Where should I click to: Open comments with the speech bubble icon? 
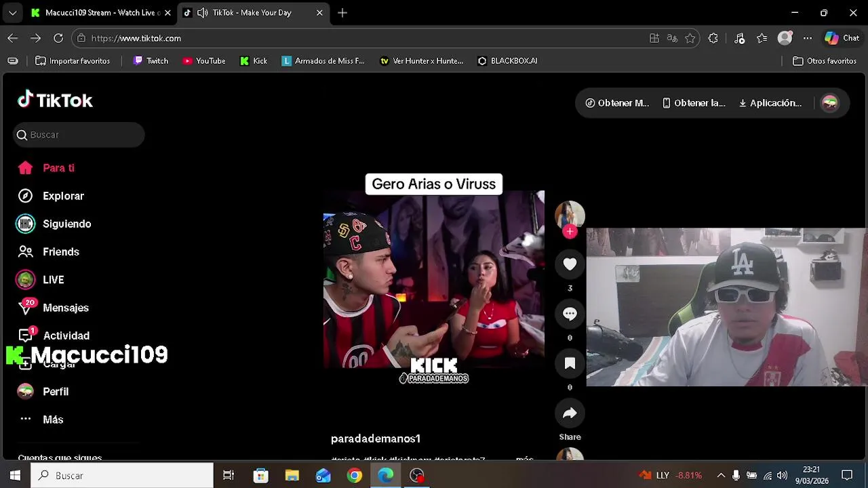570,313
